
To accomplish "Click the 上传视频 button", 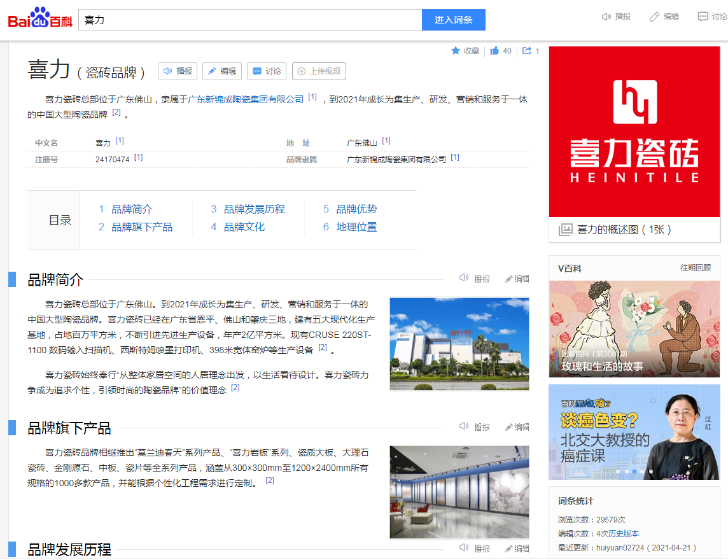I will coord(319,71).
